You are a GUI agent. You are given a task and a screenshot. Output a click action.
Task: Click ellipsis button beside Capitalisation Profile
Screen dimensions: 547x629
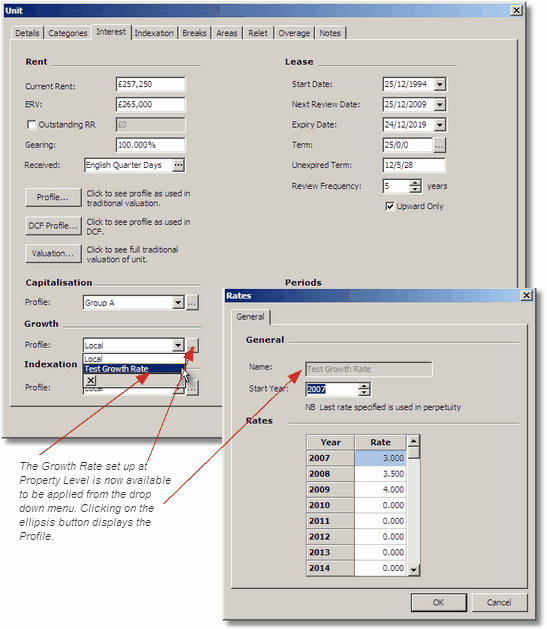click(192, 302)
